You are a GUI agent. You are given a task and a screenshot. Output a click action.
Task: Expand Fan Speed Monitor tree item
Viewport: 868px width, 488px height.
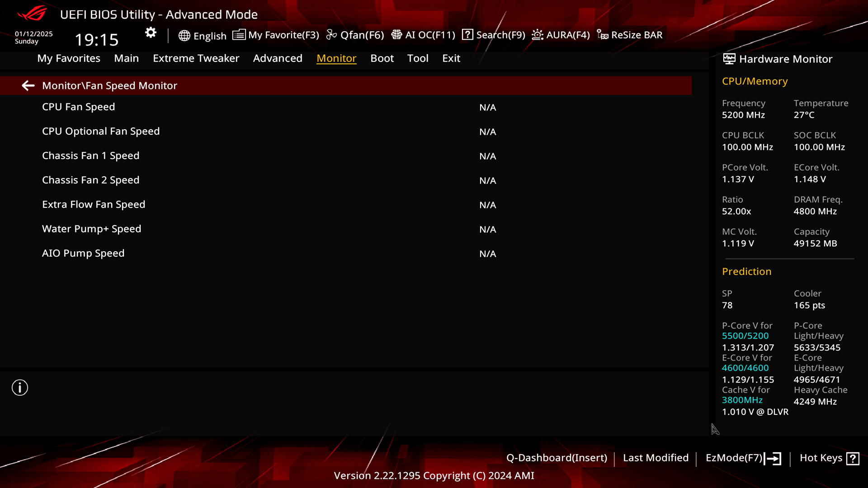(109, 85)
